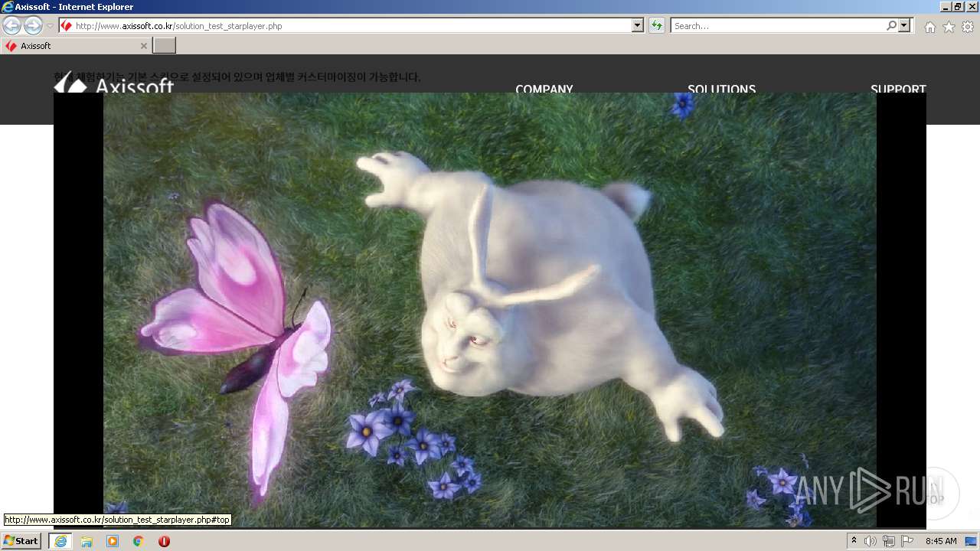Switch to Internet Explorer in taskbar
Viewport: 980px width, 551px height.
point(60,541)
